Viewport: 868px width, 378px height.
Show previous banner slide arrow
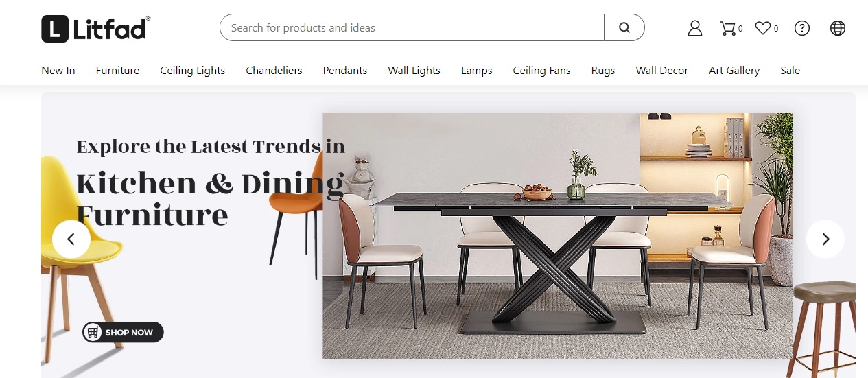pyautogui.click(x=71, y=239)
